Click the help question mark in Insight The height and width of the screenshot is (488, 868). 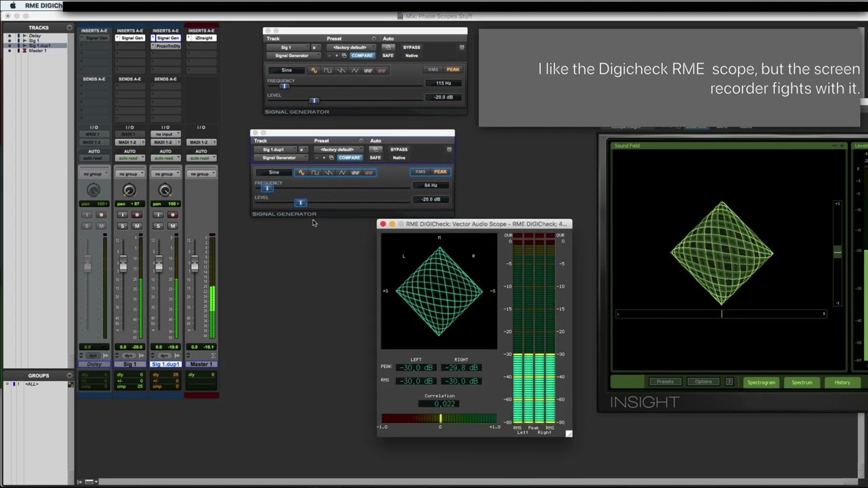pos(729,382)
